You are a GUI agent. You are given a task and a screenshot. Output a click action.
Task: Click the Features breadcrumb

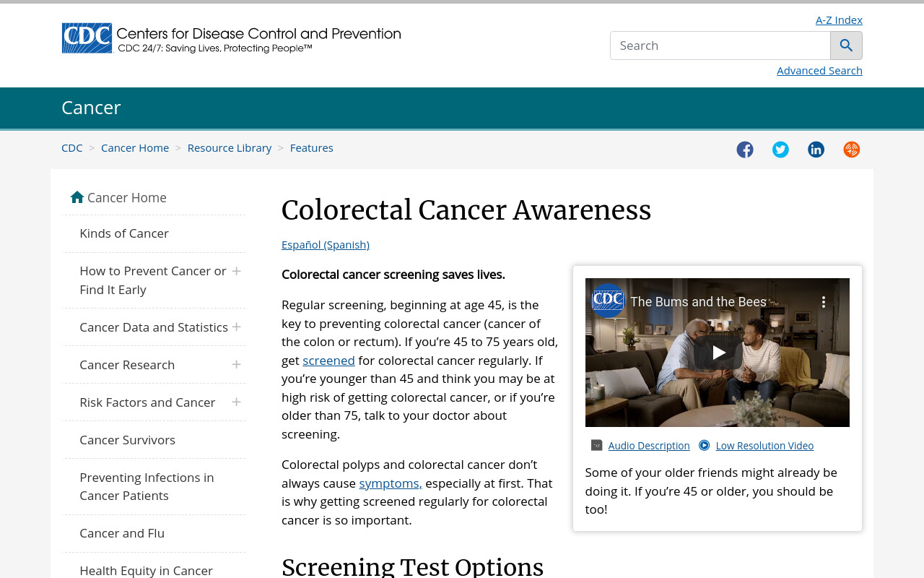(x=312, y=147)
